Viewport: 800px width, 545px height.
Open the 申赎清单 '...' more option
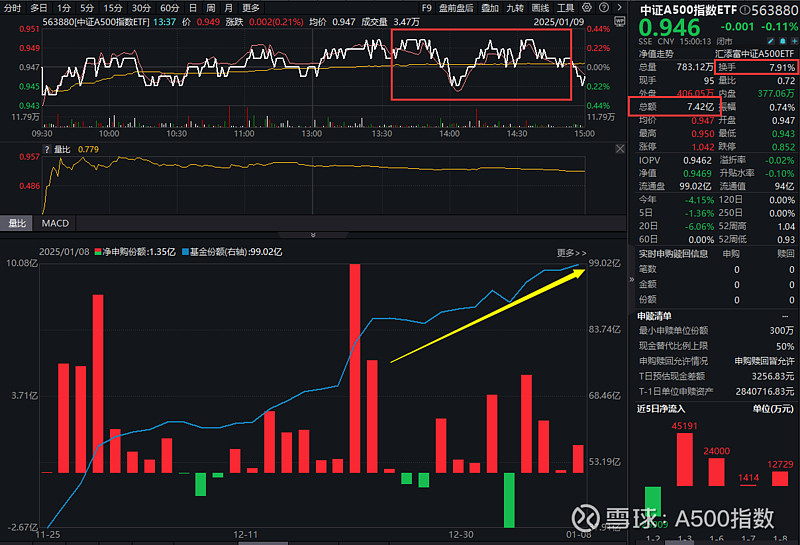coord(785,316)
